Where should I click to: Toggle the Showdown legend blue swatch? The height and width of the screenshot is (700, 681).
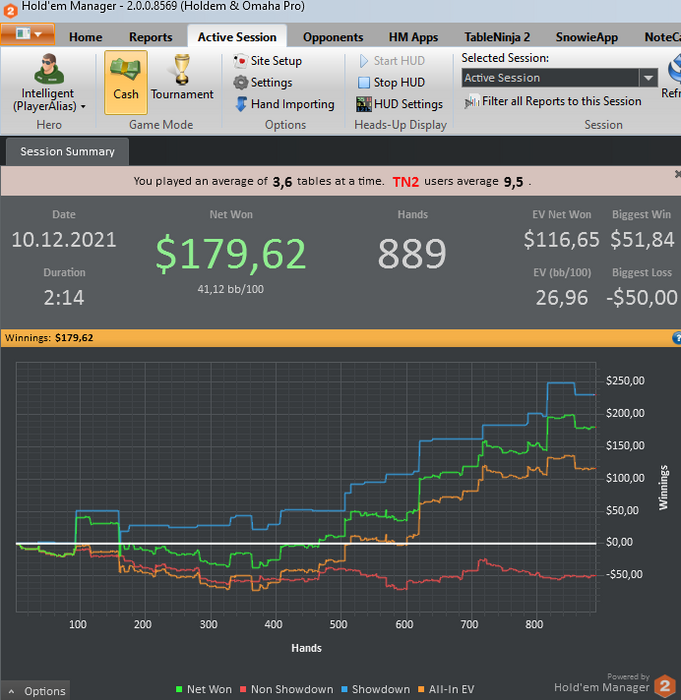344,689
